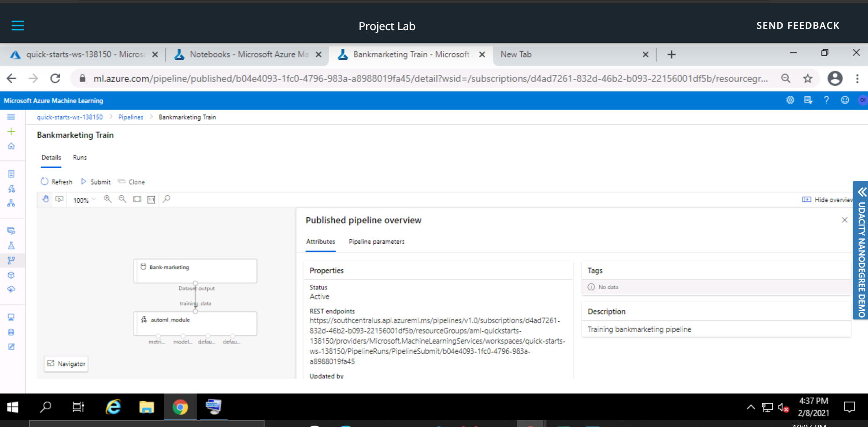Viewport: 868px width, 427px height.
Task: Open Automated ML from the sidebar
Action: pyautogui.click(x=11, y=188)
